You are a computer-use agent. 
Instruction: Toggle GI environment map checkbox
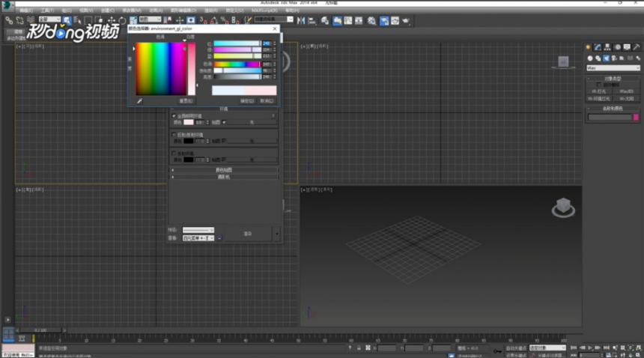(224, 122)
